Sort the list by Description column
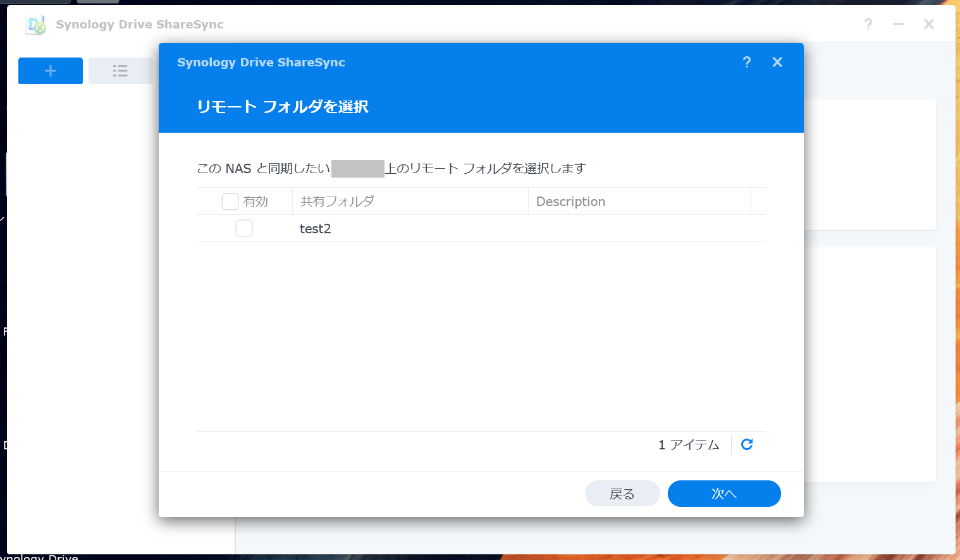The width and height of the screenshot is (960, 560). click(570, 201)
